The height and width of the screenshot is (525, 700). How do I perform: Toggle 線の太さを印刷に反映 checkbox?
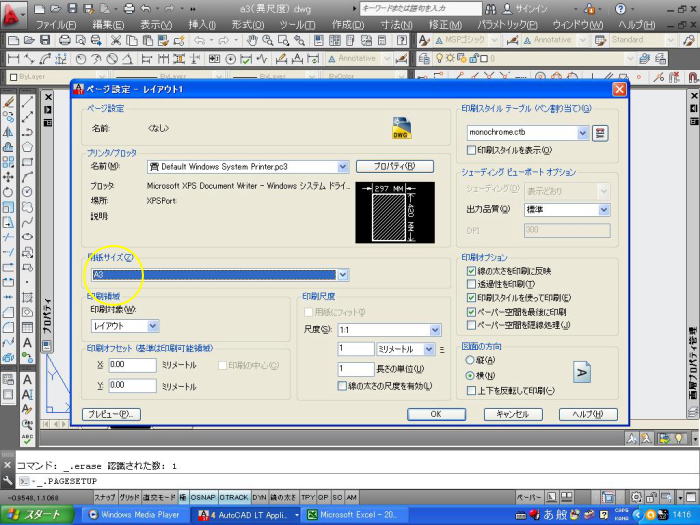[x=471, y=271]
